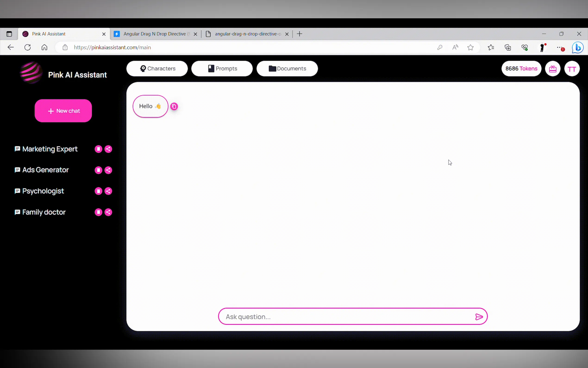Share the Ads Generator chat
The height and width of the screenshot is (368, 588).
(x=108, y=170)
